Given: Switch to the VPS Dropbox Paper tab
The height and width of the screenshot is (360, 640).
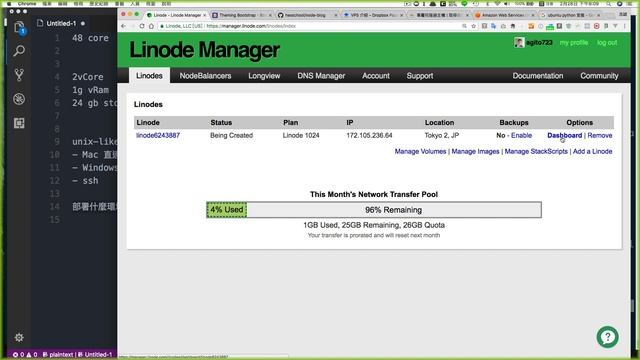Looking at the screenshot, I should point(372,15).
